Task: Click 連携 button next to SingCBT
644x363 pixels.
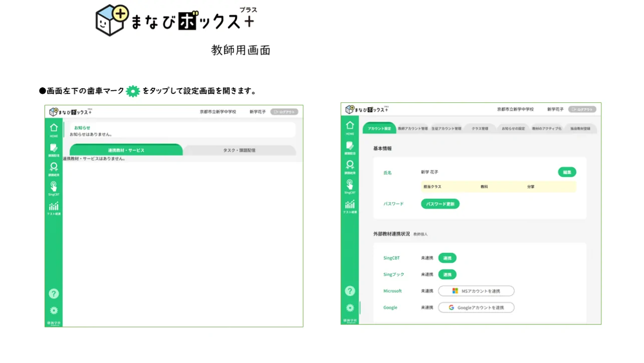Action: click(x=447, y=258)
